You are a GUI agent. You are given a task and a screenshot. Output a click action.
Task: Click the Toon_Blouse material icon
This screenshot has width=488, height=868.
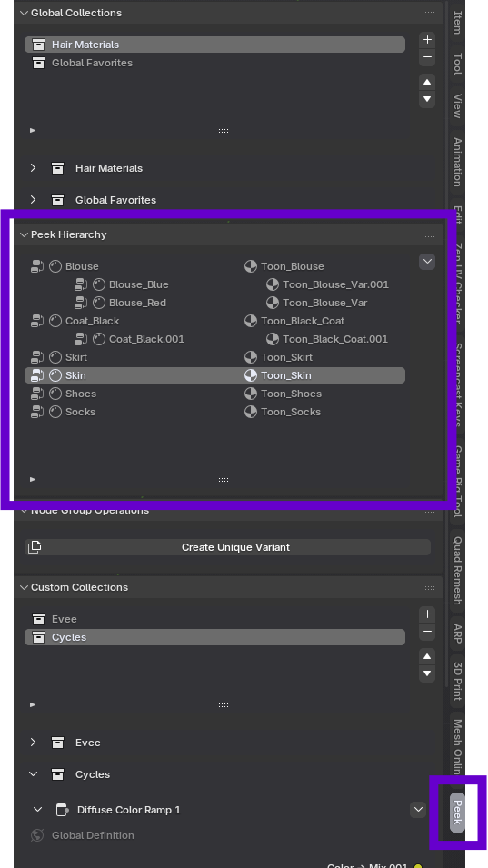tap(251, 266)
